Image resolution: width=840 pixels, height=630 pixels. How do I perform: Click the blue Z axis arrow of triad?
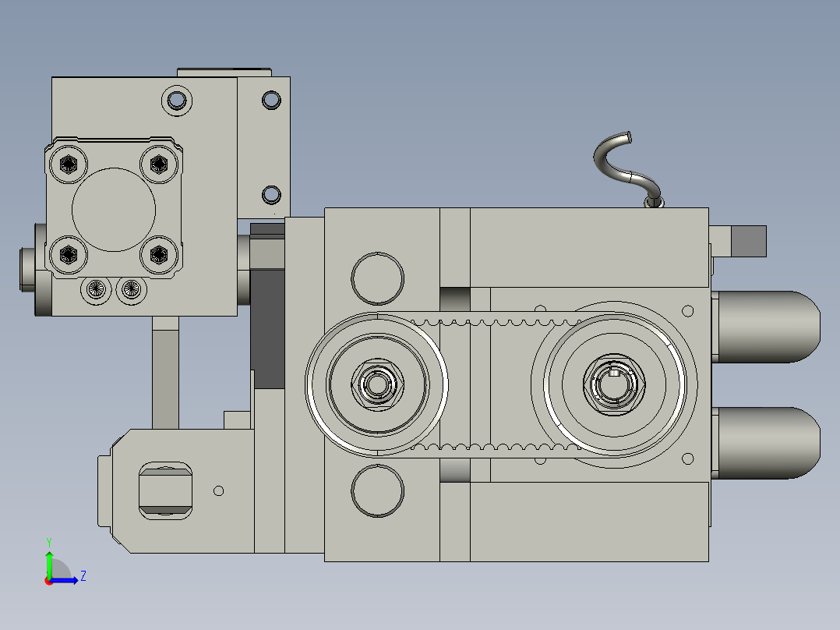pyautogui.click(x=65, y=580)
